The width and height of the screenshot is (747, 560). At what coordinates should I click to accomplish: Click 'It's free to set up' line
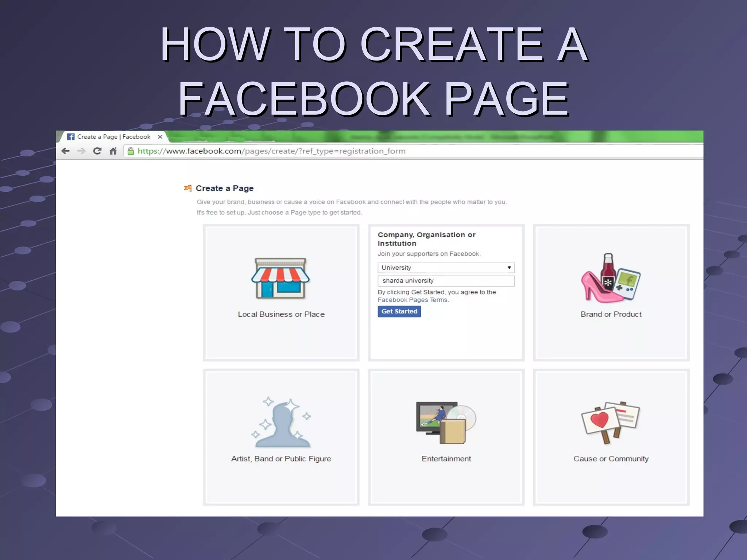click(x=279, y=213)
